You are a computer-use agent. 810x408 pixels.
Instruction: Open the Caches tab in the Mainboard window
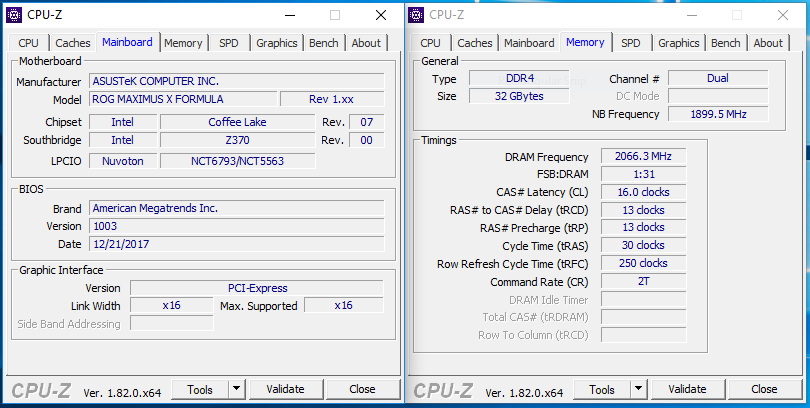[x=73, y=43]
